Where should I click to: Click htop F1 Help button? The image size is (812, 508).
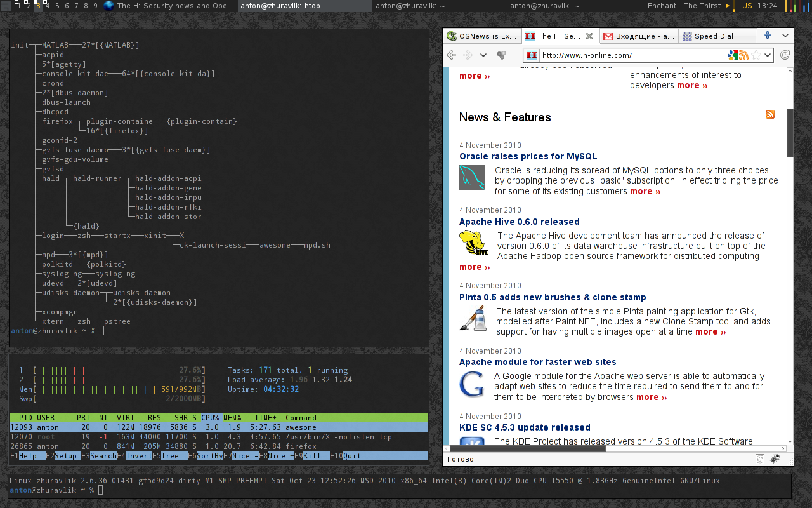click(27, 456)
